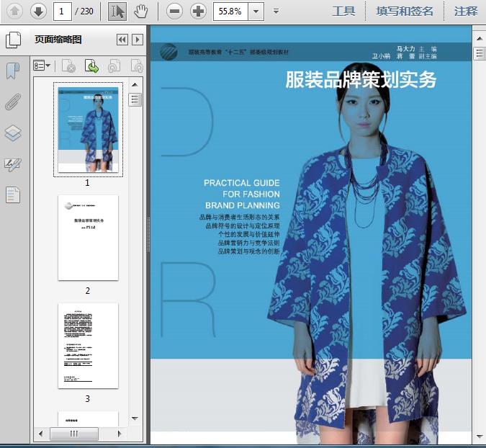Collapse the thumbnails panel with double arrows
The height and width of the screenshot is (448, 486).
(x=122, y=40)
